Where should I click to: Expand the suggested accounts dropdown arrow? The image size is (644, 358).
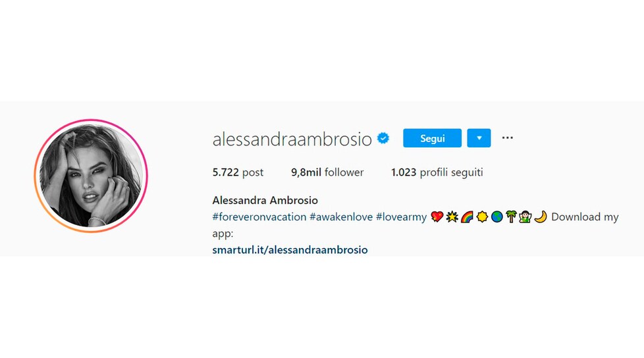point(479,138)
